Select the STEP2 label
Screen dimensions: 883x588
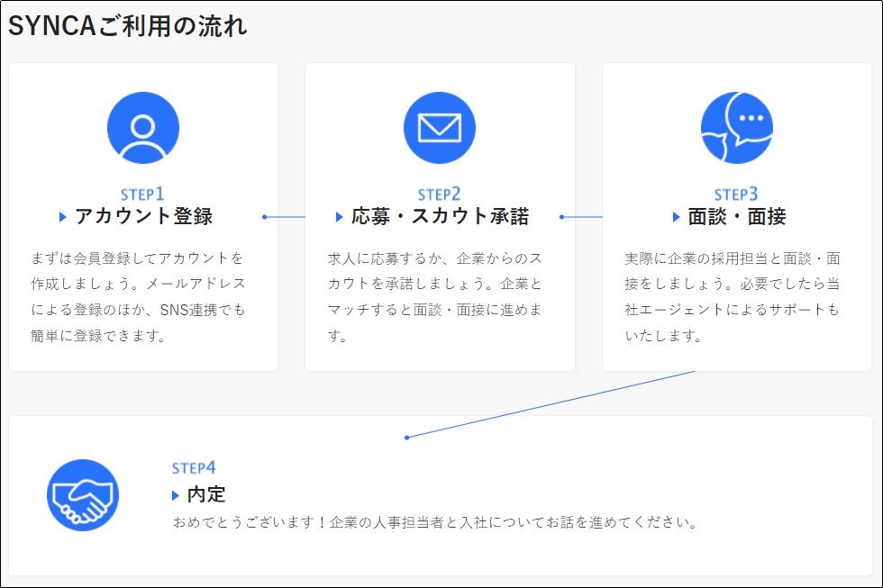(440, 194)
